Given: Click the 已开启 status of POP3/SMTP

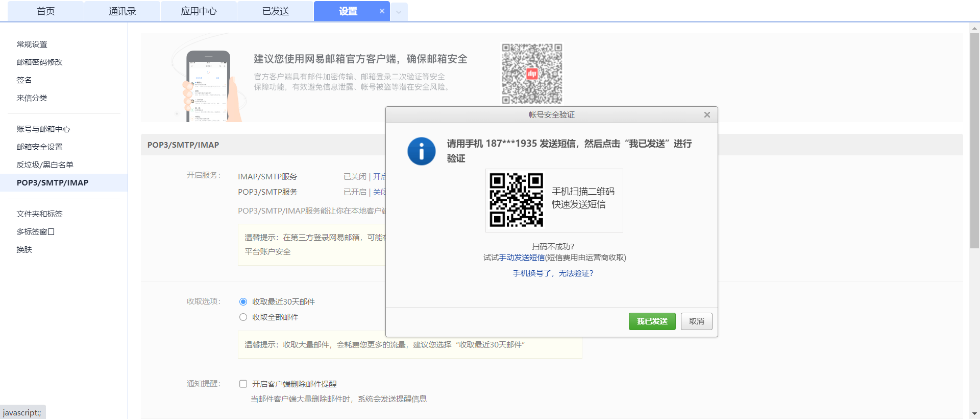Looking at the screenshot, I should [x=355, y=192].
